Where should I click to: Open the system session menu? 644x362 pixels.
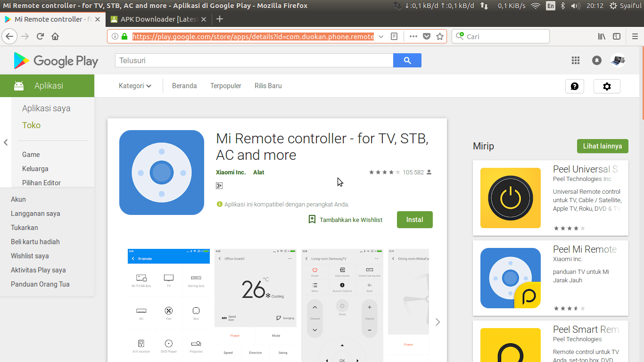[626, 6]
